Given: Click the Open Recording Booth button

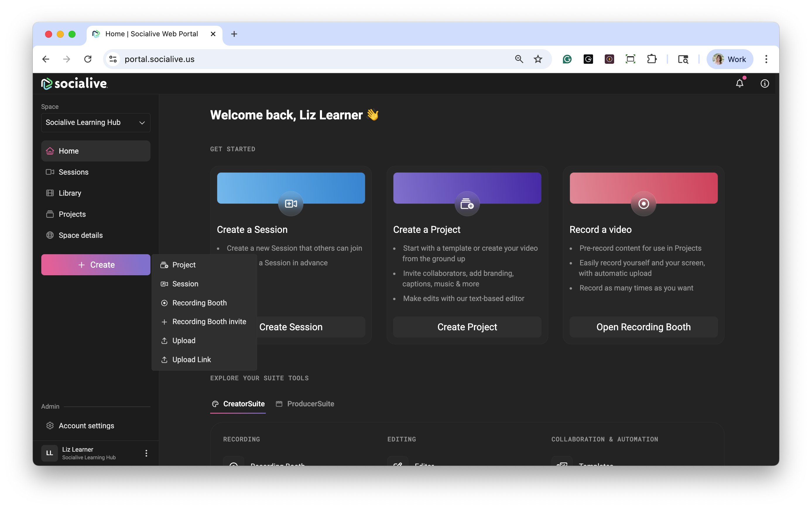Looking at the screenshot, I should click(643, 327).
